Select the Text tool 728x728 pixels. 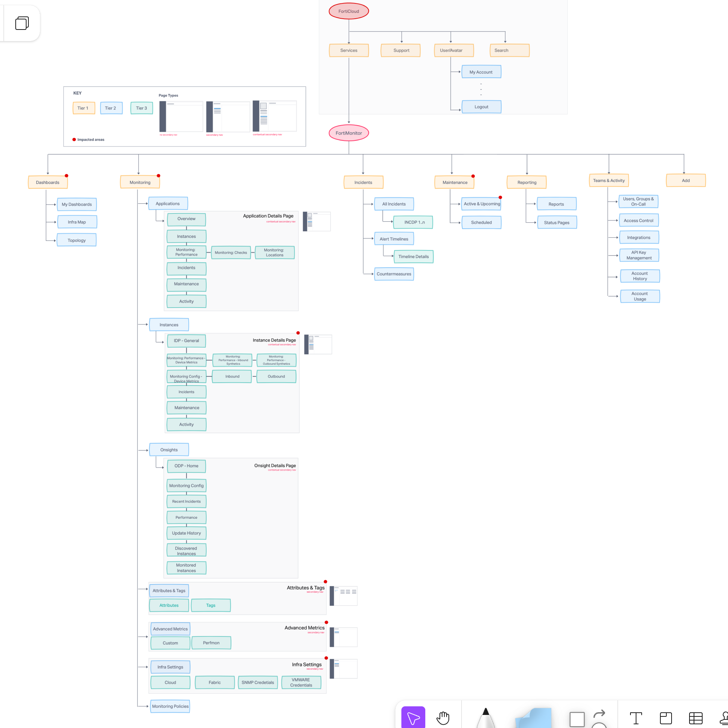636,718
